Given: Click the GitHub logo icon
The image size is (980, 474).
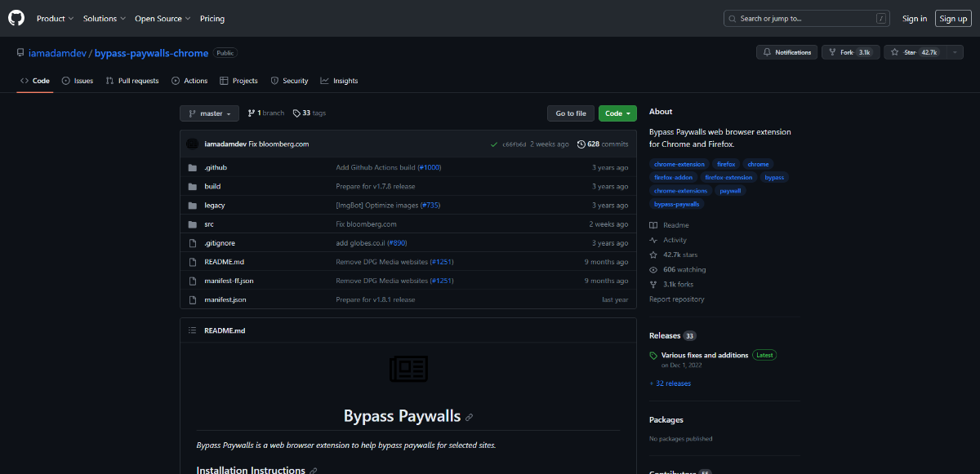Looking at the screenshot, I should [x=16, y=18].
